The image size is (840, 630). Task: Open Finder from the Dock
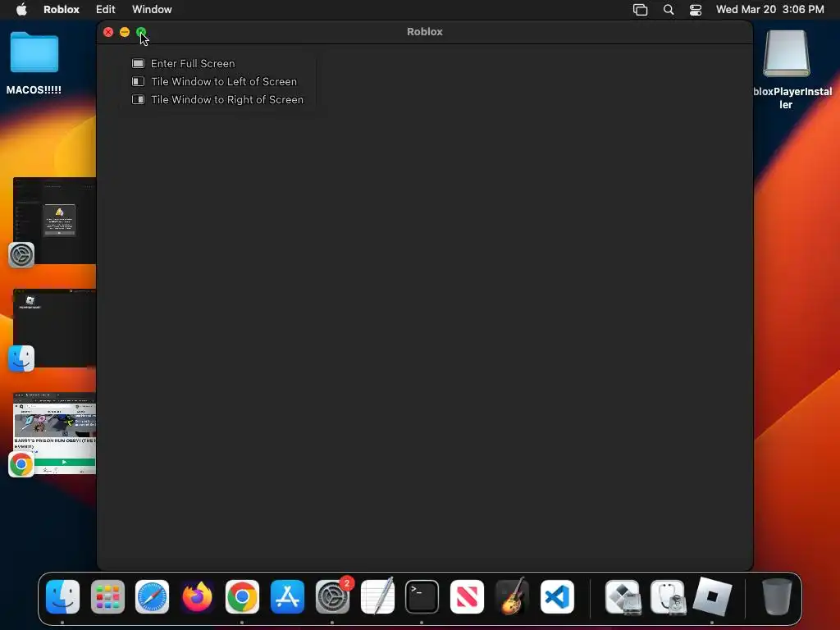click(x=62, y=596)
